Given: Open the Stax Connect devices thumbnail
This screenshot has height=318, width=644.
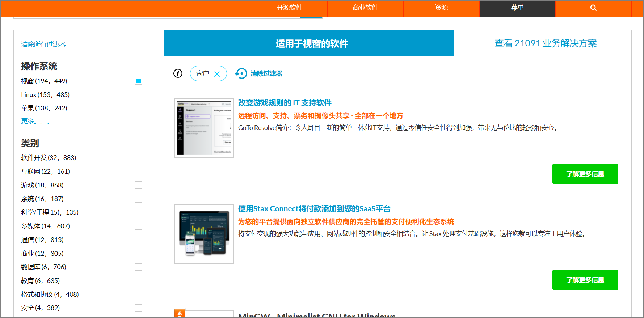Looking at the screenshot, I should point(204,234).
